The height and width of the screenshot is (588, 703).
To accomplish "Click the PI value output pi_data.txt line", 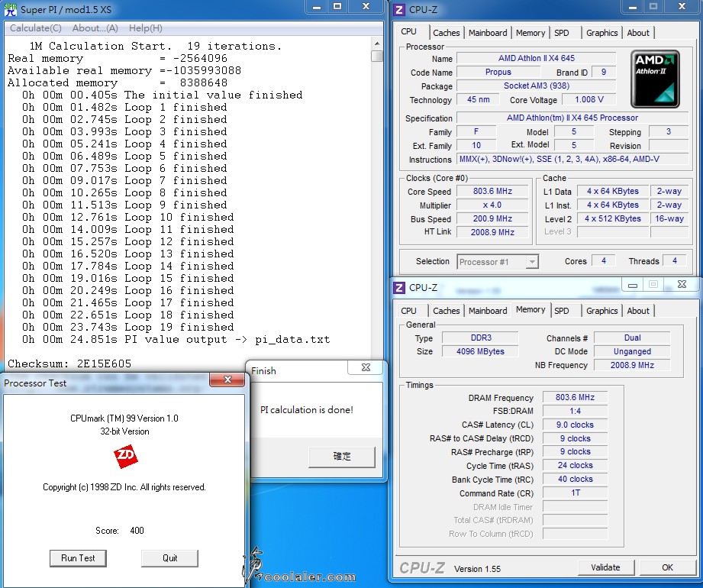I will (x=176, y=340).
